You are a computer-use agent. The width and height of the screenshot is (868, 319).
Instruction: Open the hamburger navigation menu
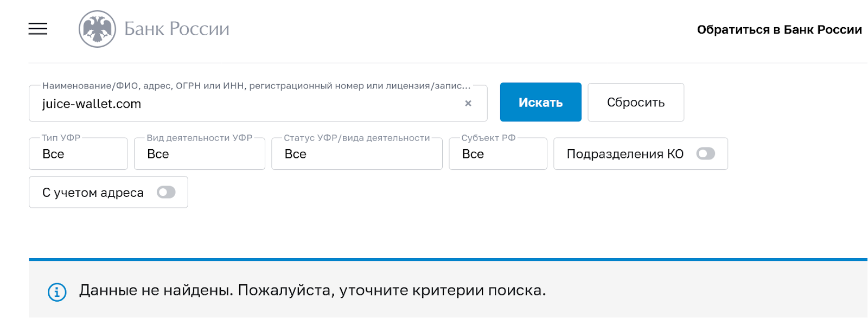tap(37, 29)
